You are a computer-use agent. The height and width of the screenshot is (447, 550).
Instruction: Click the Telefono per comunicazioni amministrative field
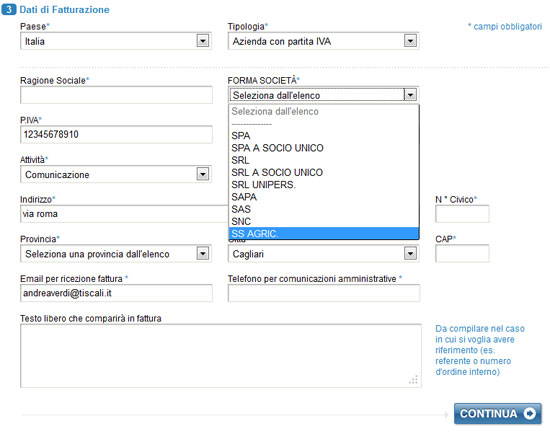324,293
